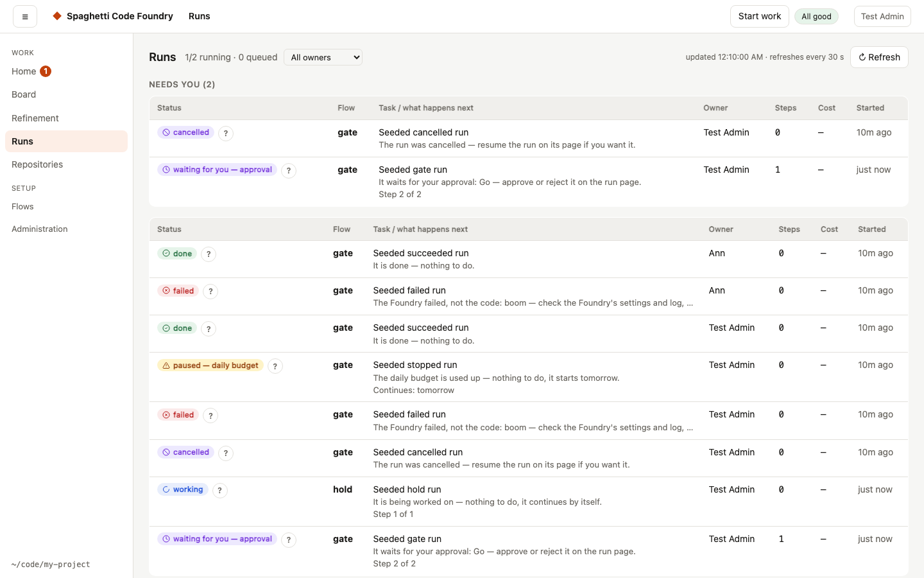Screen dimensions: 924x578
Task: Select Runs in the sidebar
Action: coord(66,141)
